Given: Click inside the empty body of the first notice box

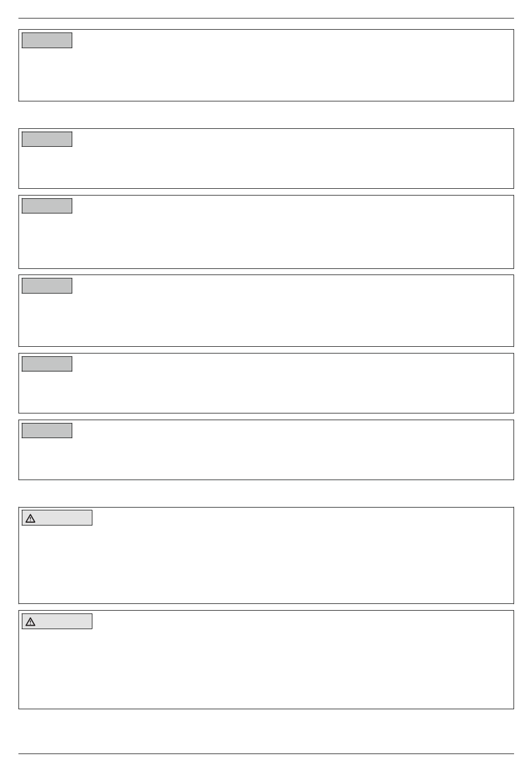Looking at the screenshot, I should (x=266, y=73).
